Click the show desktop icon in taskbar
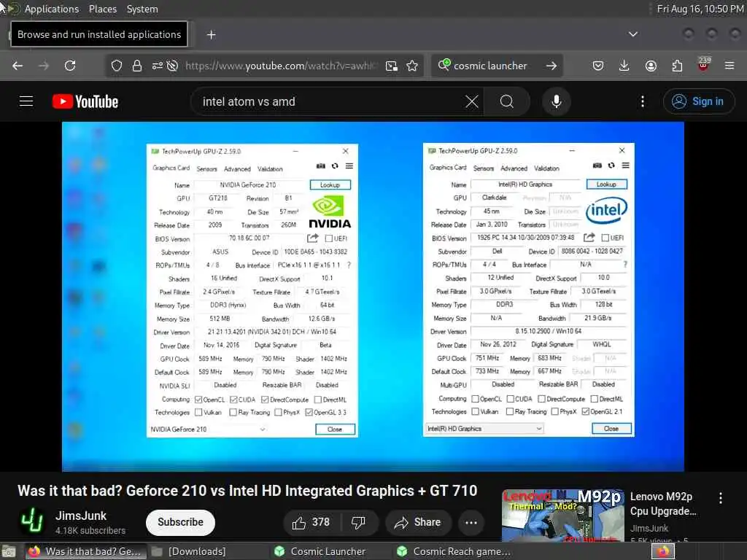This screenshot has height=560, width=747. tap(8, 551)
